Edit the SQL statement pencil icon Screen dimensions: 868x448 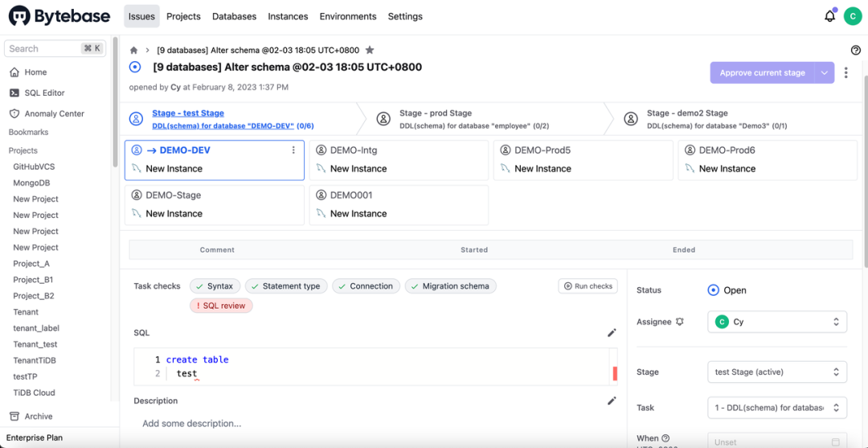[x=612, y=333]
